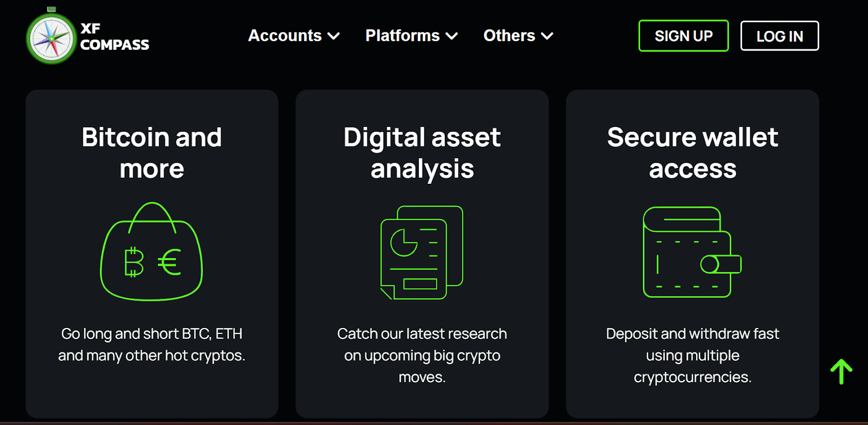Select the "Secure wallet access" heading
868x425 pixels.
[x=693, y=153]
